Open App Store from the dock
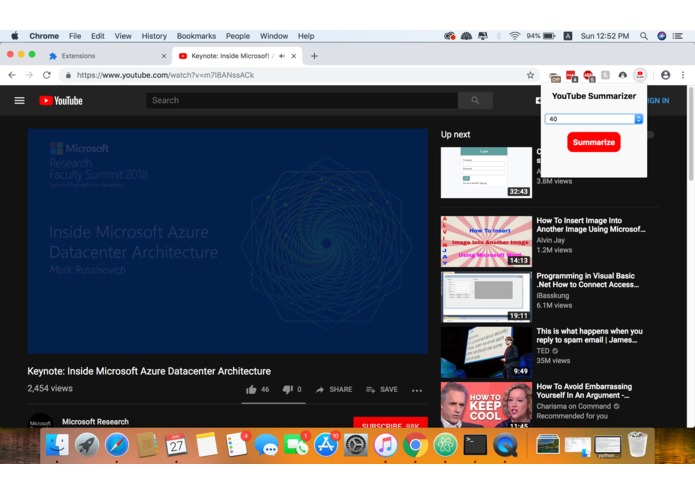The width and height of the screenshot is (695, 494). coord(326,445)
